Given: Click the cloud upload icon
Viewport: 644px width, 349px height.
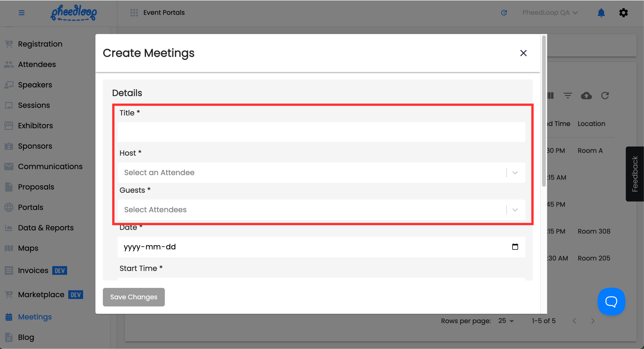Looking at the screenshot, I should [586, 95].
